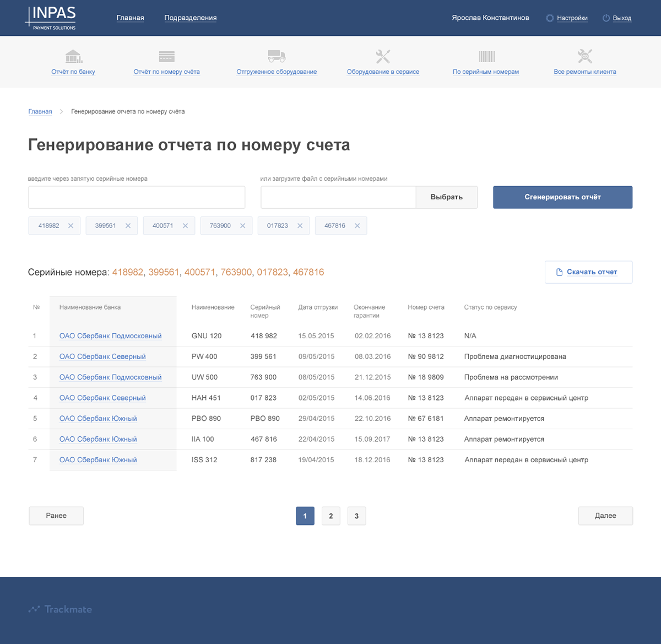This screenshot has height=644, width=661.
Task: Open ОАО Сбербанк Подмосковный link in row 3
Action: tap(111, 377)
